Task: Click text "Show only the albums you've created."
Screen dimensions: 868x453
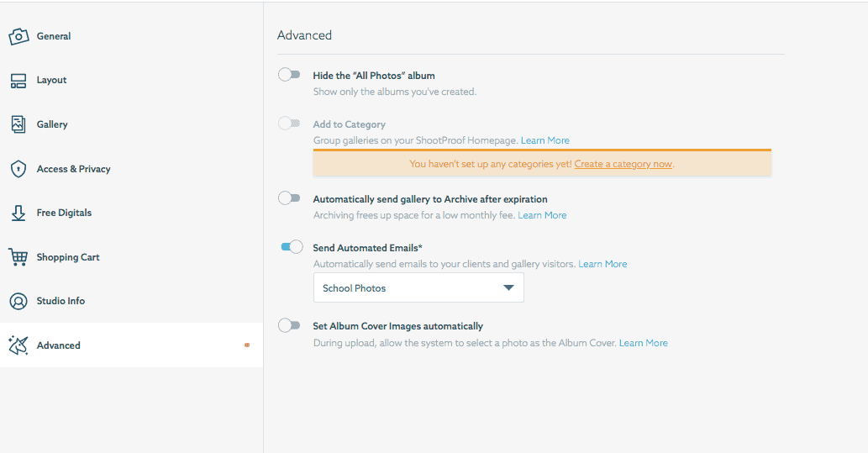Action: tap(395, 92)
